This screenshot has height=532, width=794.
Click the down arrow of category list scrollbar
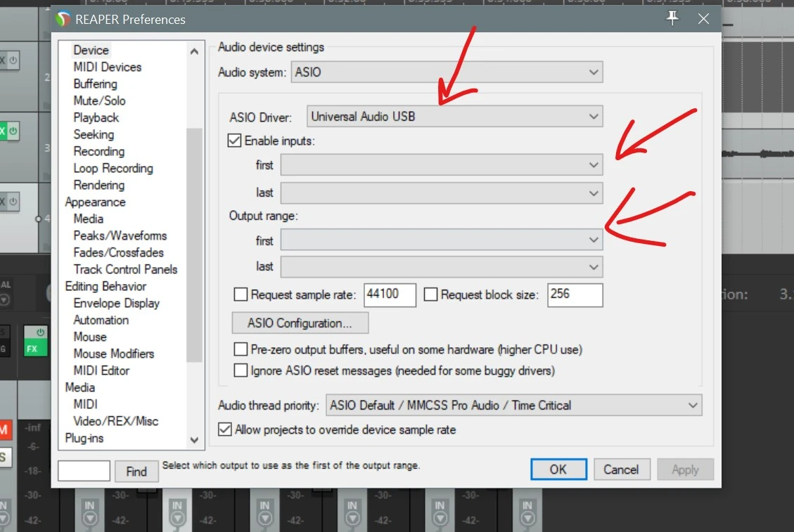pos(194,440)
